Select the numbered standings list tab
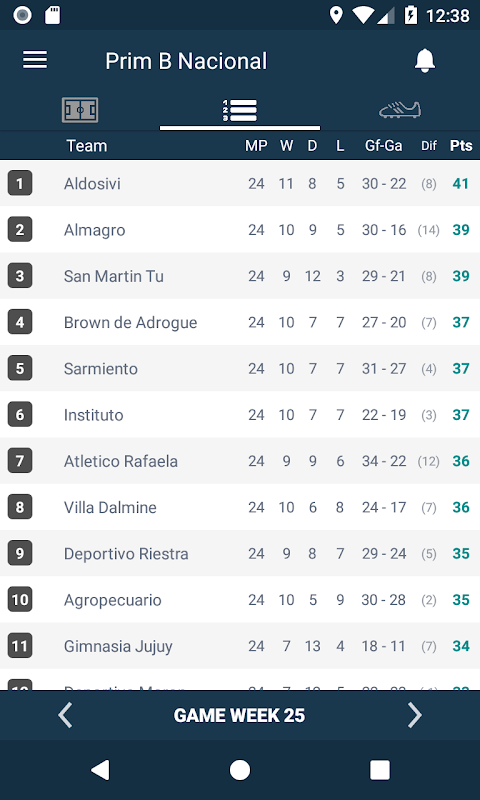480x800 pixels. (240, 110)
